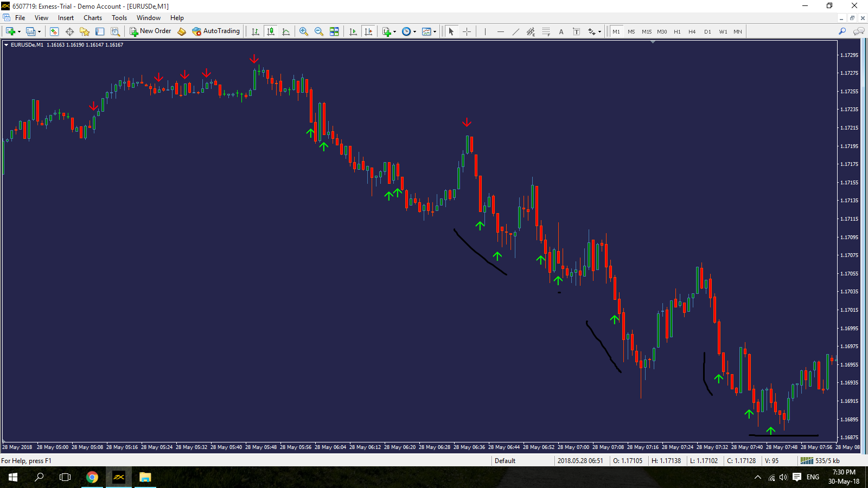Open the Insert menu

click(x=66, y=18)
